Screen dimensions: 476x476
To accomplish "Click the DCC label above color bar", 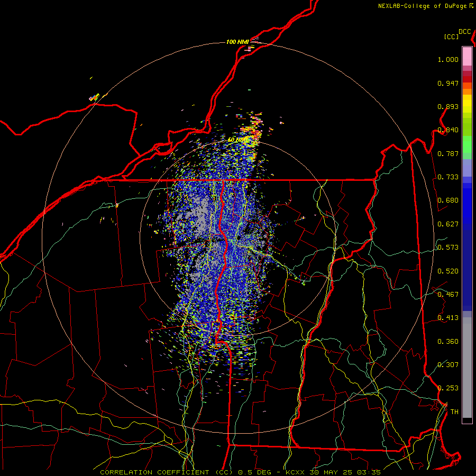I will coord(464,32).
